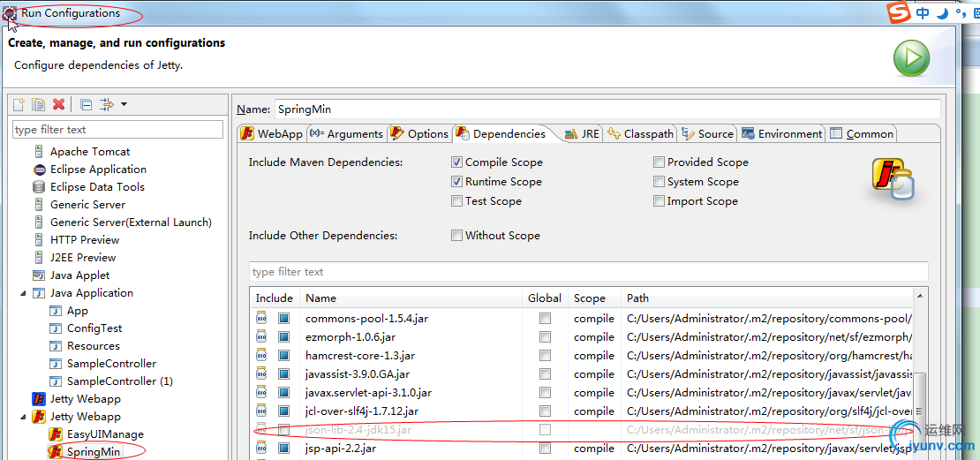This screenshot has width=980, height=460.
Task: Select the Java Applet item
Action: [79, 275]
